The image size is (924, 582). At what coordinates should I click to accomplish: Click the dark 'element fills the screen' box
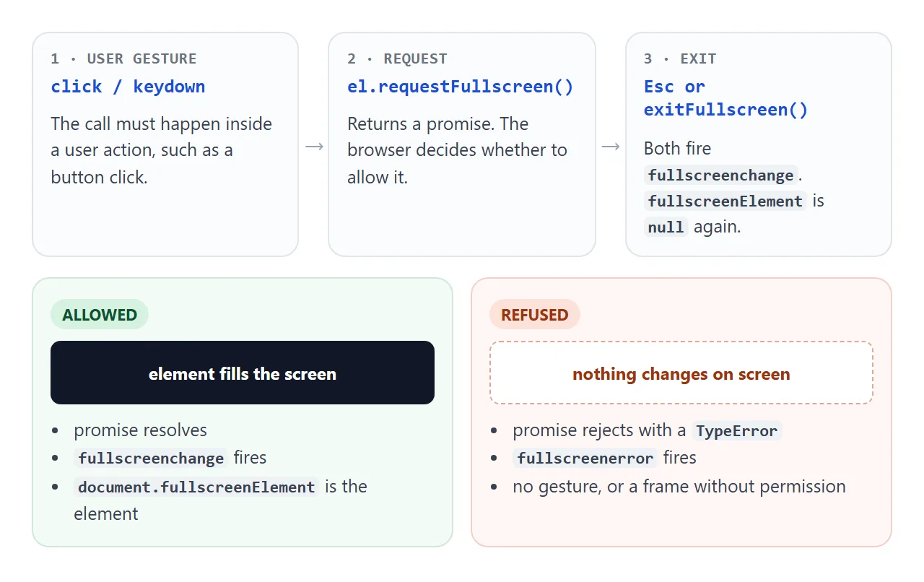click(x=243, y=373)
